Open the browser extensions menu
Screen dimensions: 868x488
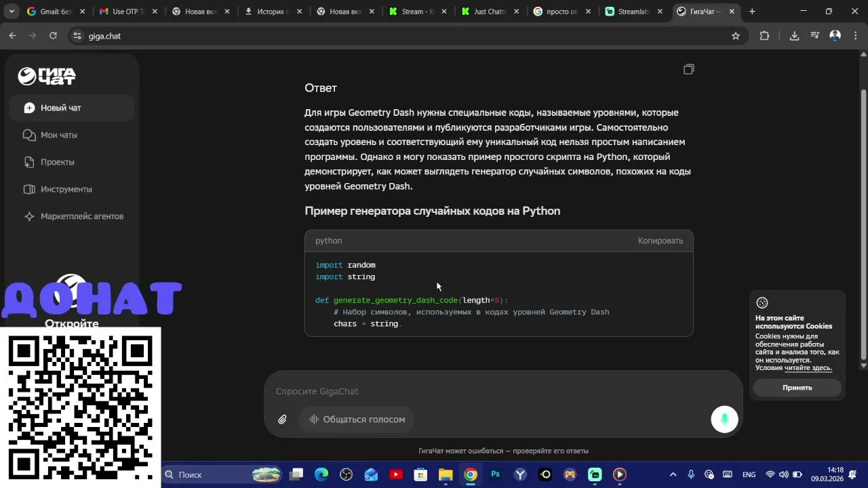click(764, 36)
